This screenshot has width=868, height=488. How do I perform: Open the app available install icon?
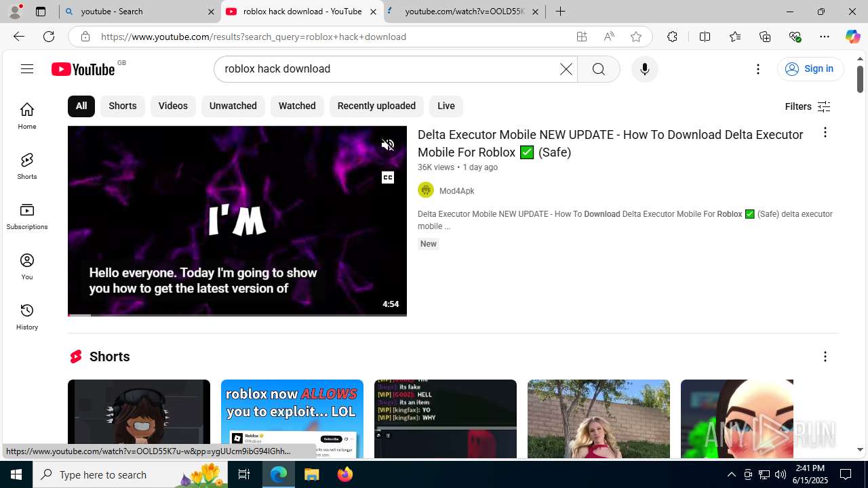tap(582, 37)
